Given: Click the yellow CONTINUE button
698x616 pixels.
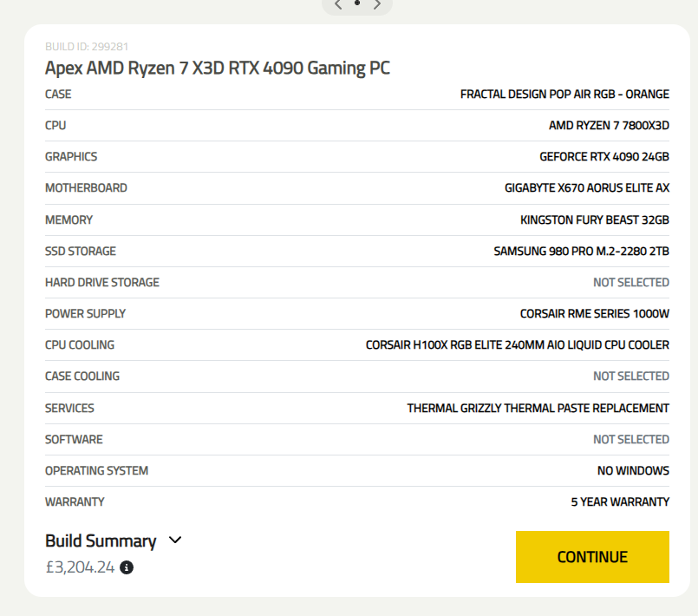Looking at the screenshot, I should tap(592, 557).
